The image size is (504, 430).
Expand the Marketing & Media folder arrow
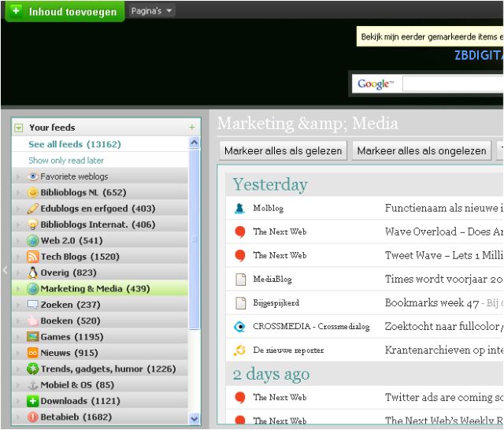coord(18,288)
